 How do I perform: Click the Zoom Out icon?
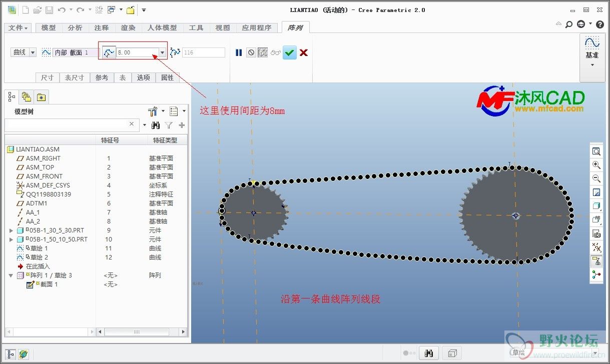[596, 178]
